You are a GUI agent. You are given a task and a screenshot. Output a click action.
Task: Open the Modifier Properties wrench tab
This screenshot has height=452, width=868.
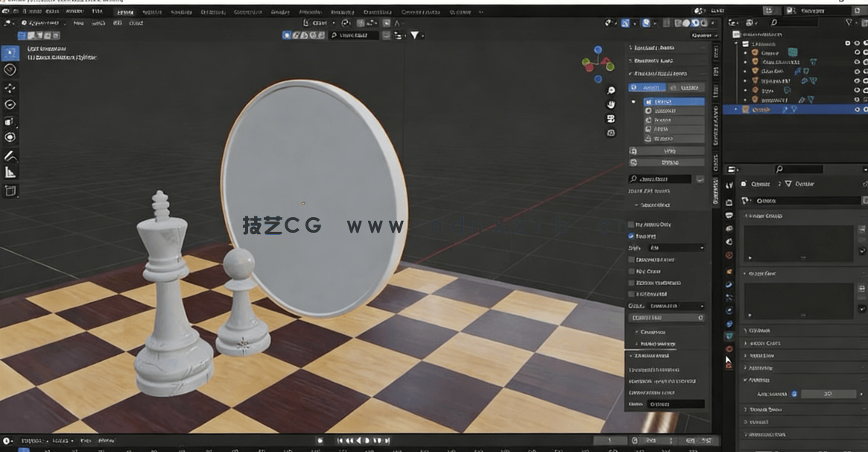click(x=727, y=283)
